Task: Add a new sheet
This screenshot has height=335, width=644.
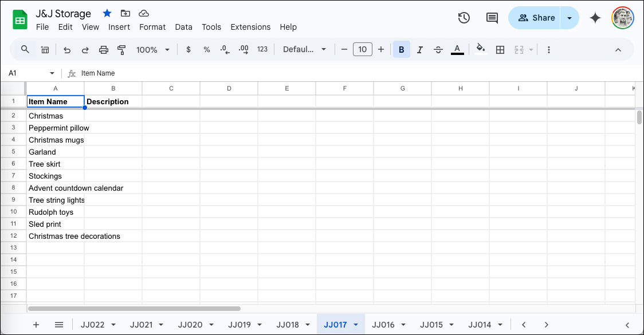Action: pyautogui.click(x=36, y=324)
